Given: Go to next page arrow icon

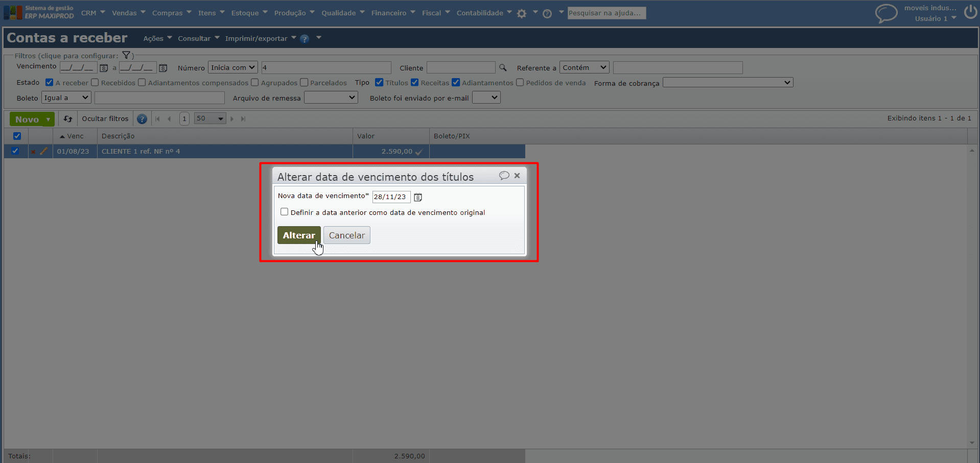Looking at the screenshot, I should (232, 119).
